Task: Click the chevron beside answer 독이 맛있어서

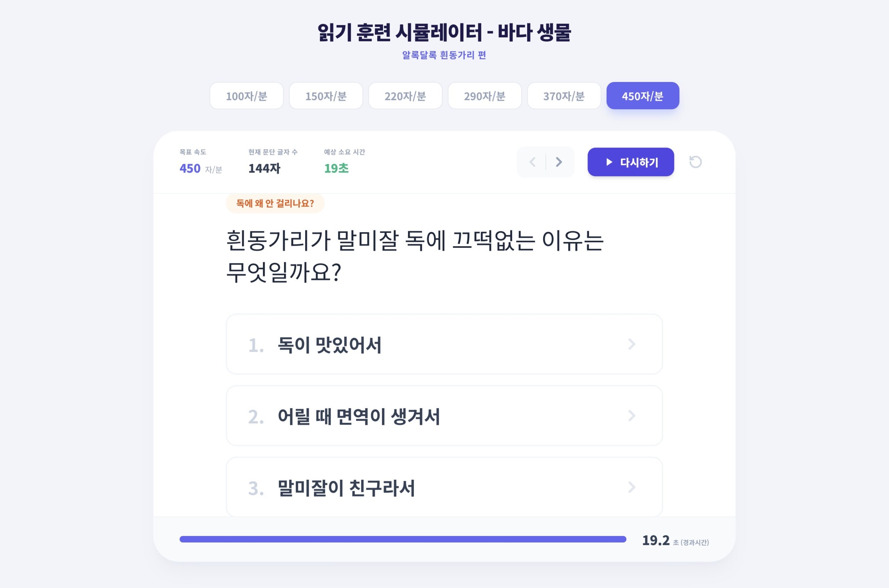Action: point(632,344)
